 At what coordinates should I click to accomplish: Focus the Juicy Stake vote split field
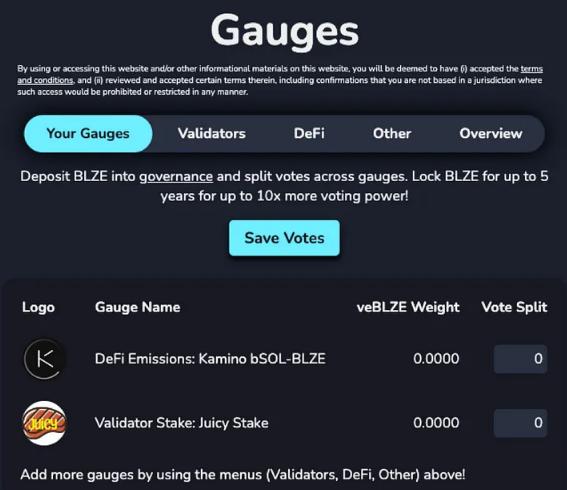coord(520,423)
